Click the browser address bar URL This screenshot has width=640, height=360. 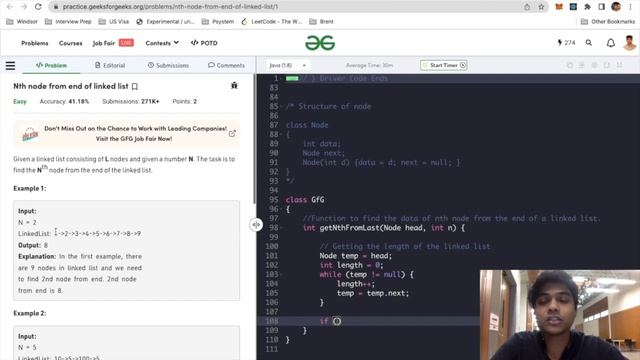[x=170, y=7]
